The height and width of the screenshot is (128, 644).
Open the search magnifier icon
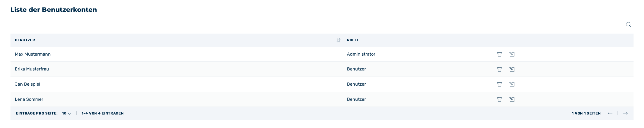[628, 24]
